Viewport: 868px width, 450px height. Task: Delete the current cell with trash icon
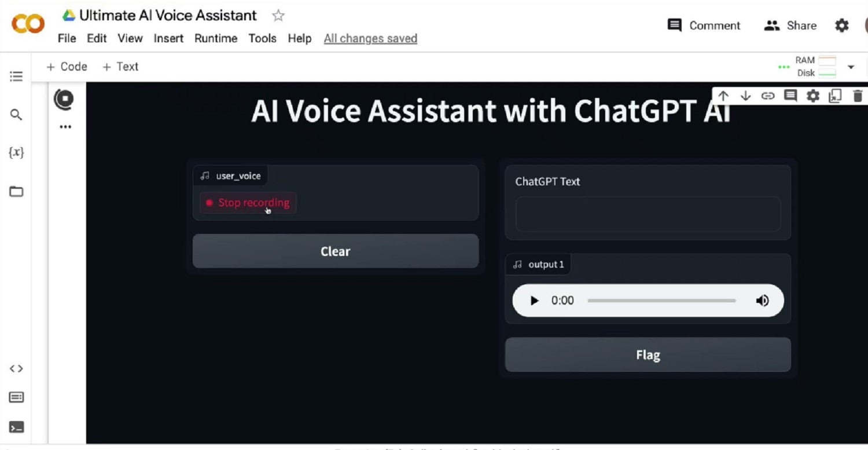(x=858, y=96)
